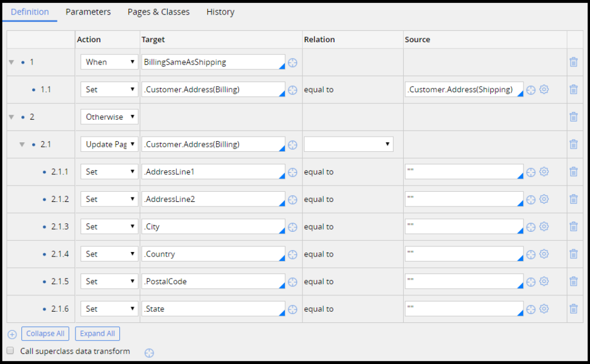This screenshot has width=590, height=364.
Task: Collapse step 2.1 using its triangle
Action: 22,145
